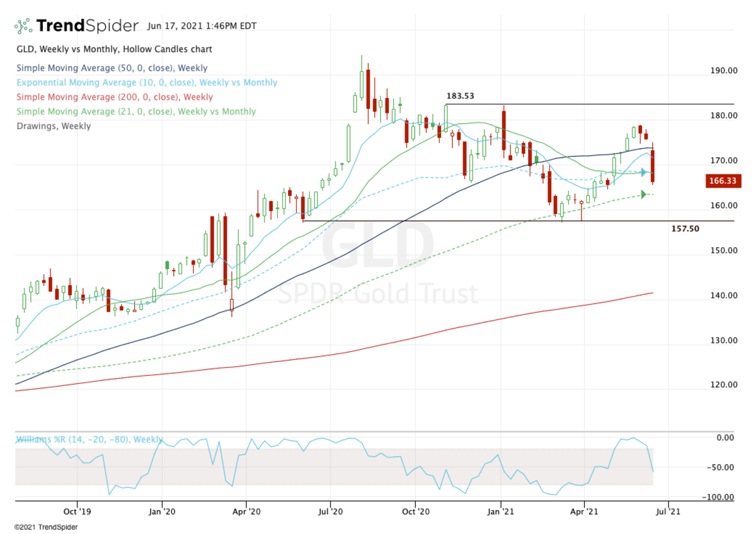Click the Apr '20 date axis label
The height and width of the screenshot is (534, 756).
click(246, 511)
